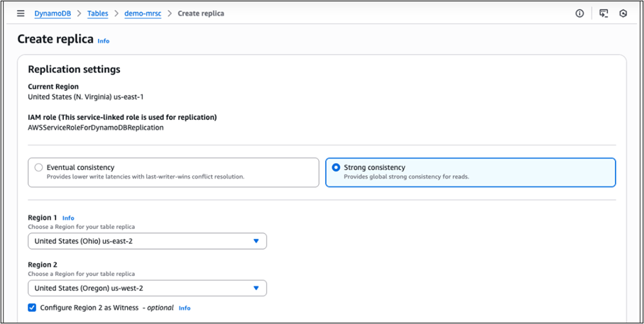Open the hexagon settings icon
Viewport: 644px width, 324px height.
coord(623,13)
